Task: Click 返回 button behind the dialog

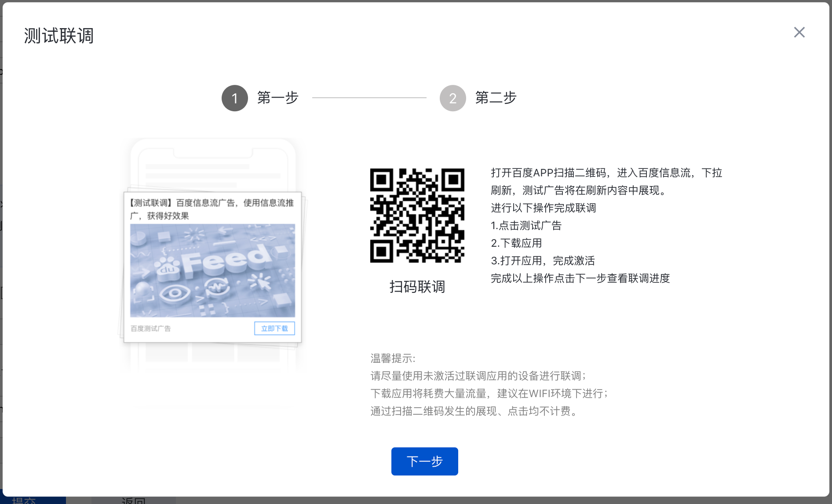Action: click(x=134, y=500)
